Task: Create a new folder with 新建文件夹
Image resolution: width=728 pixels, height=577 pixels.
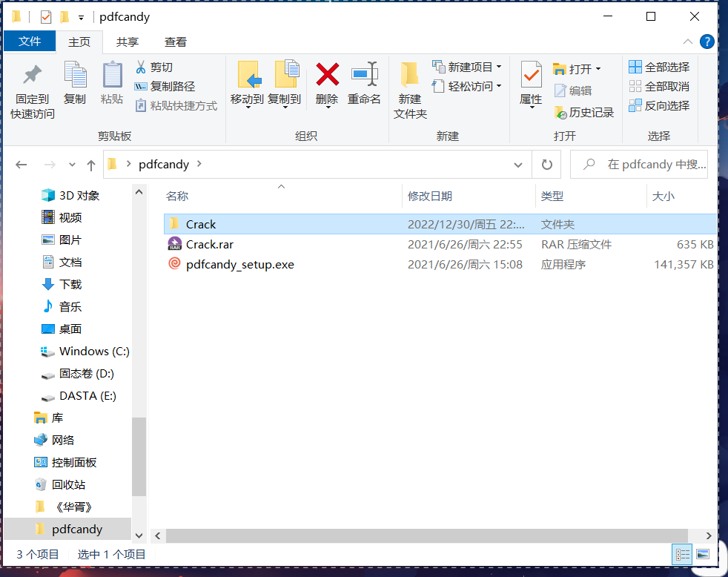Action: [x=410, y=91]
